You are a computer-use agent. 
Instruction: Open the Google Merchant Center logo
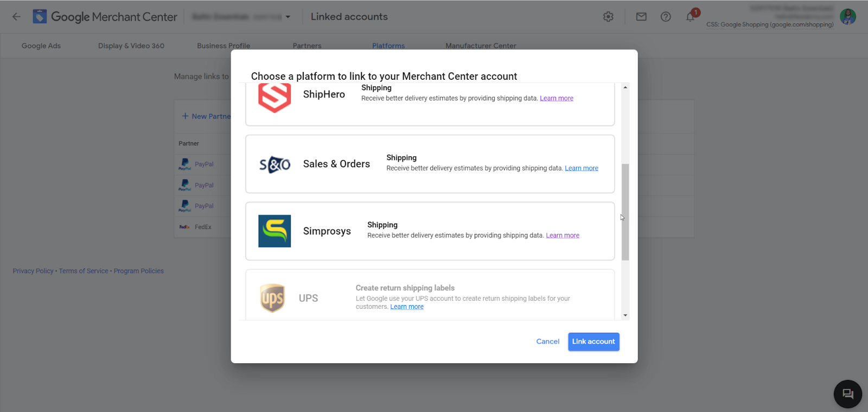click(105, 17)
